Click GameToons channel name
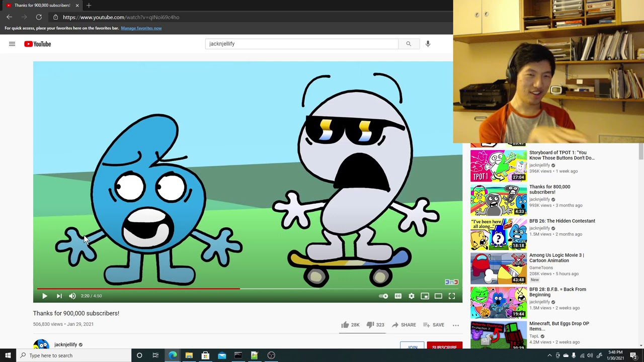Viewport: 644px width, 362px height. point(540,268)
